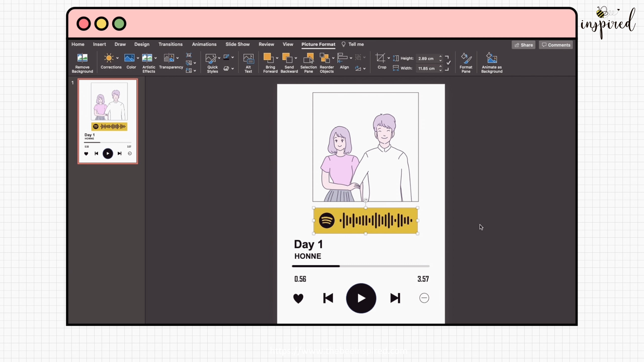Click the Tell me lightbulb icon
644x362 pixels.
click(343, 44)
